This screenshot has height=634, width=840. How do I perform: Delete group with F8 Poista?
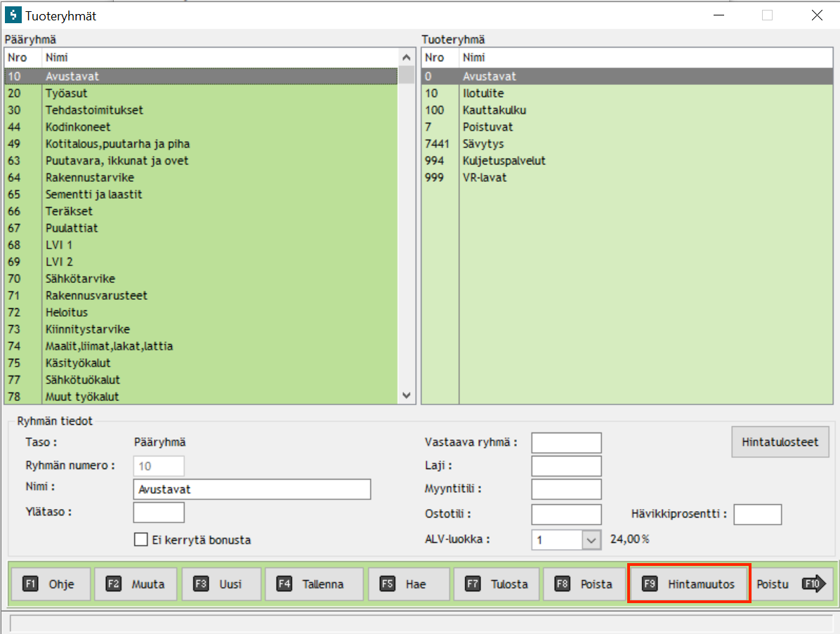(584, 584)
